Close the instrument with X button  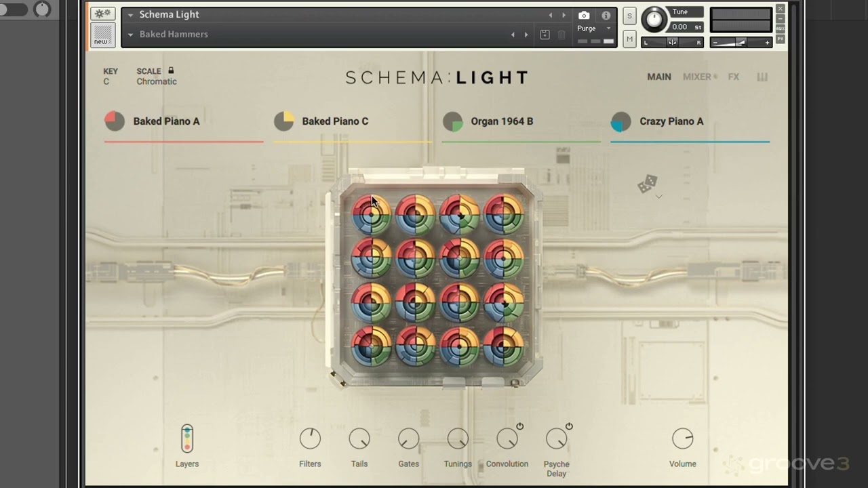(781, 9)
